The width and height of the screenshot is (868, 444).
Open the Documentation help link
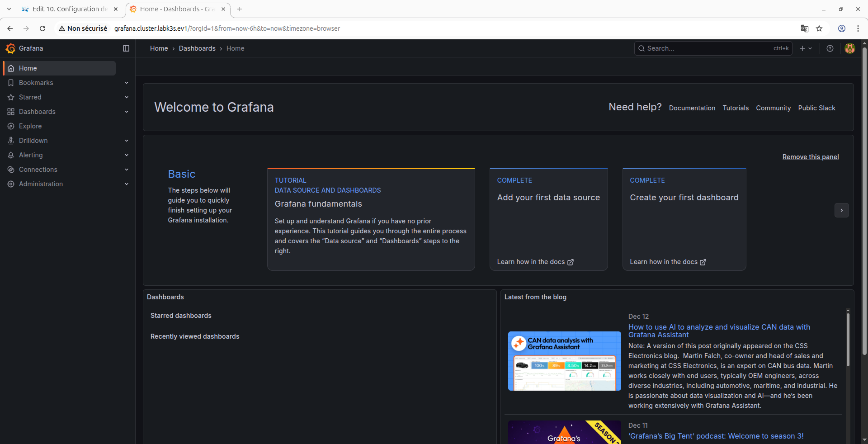[692, 108]
